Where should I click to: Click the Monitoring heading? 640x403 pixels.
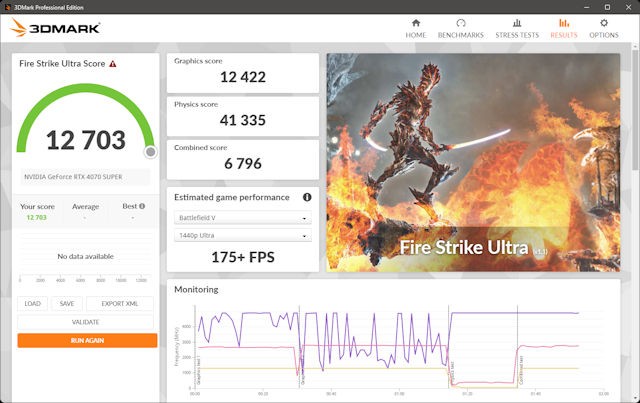196,289
